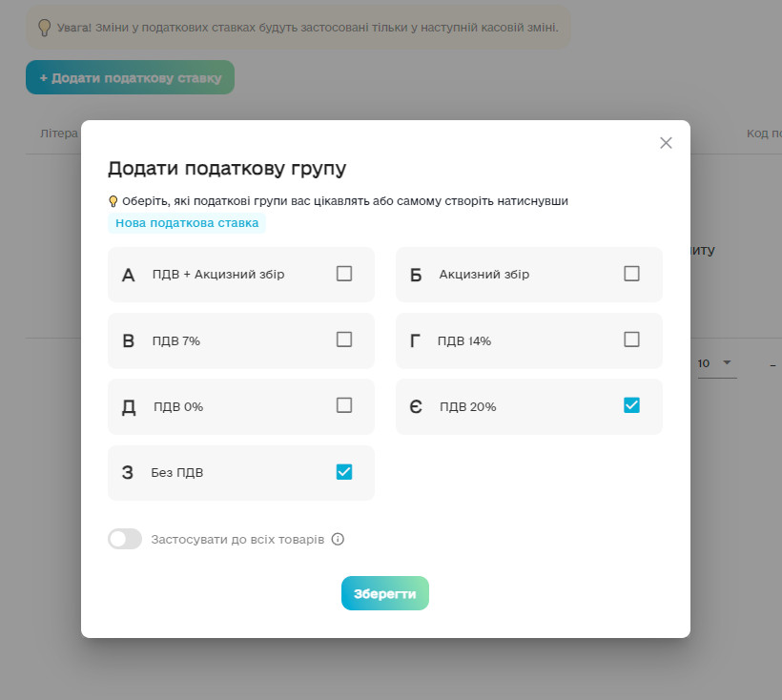Click info icon beside apply to all products
Image resolution: width=782 pixels, height=700 pixels.
[x=338, y=539]
